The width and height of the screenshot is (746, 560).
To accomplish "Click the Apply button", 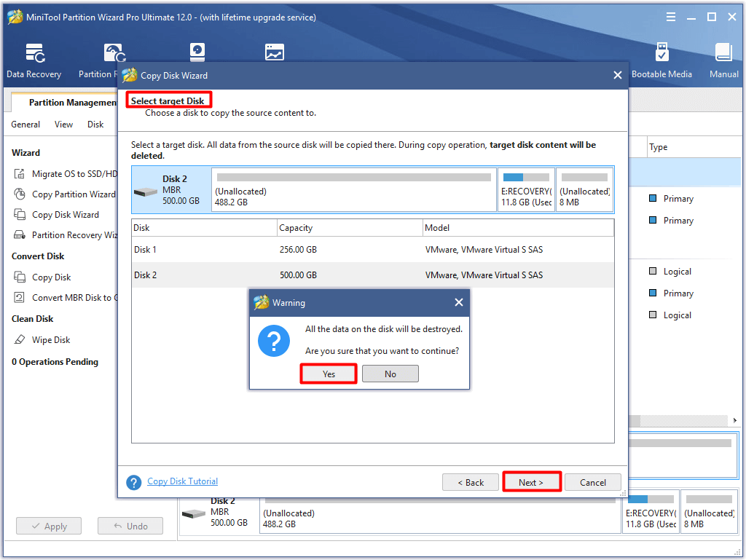I will (49, 526).
